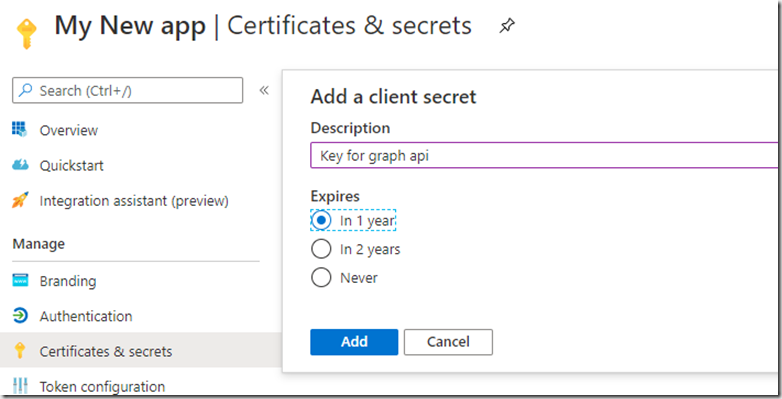Open Branding settings
The height and width of the screenshot is (399, 782).
[68, 281]
